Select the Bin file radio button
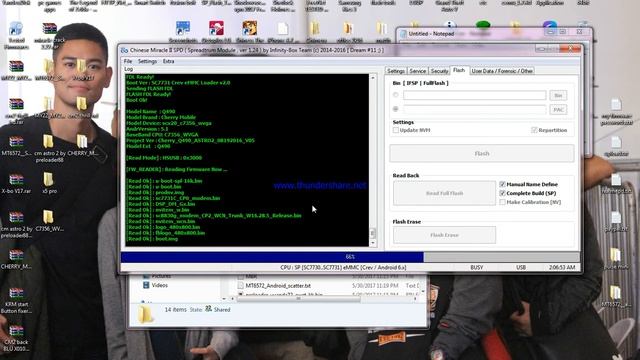The width and height of the screenshot is (640, 360). coord(396,95)
